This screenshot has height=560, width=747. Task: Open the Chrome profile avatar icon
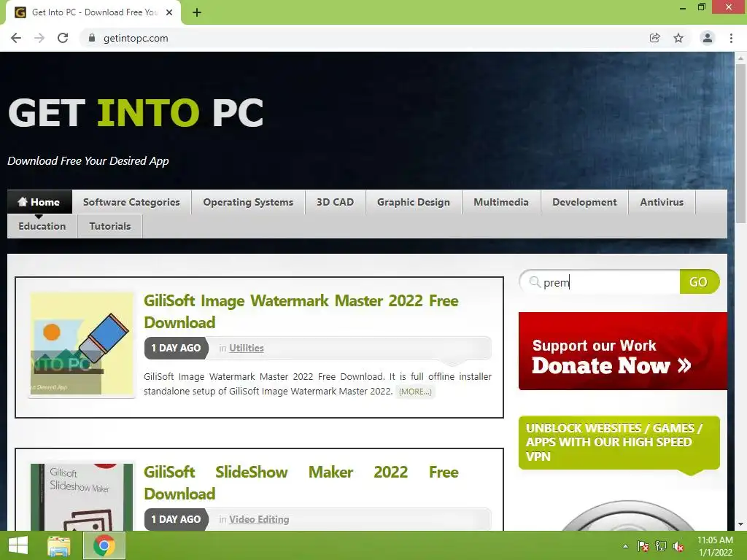(x=708, y=38)
